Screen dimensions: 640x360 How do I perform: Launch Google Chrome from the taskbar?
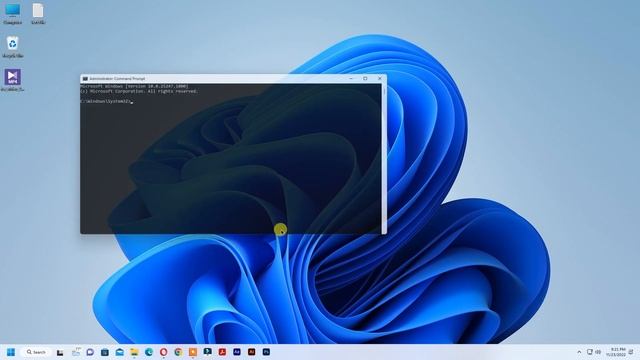[x=178, y=352]
